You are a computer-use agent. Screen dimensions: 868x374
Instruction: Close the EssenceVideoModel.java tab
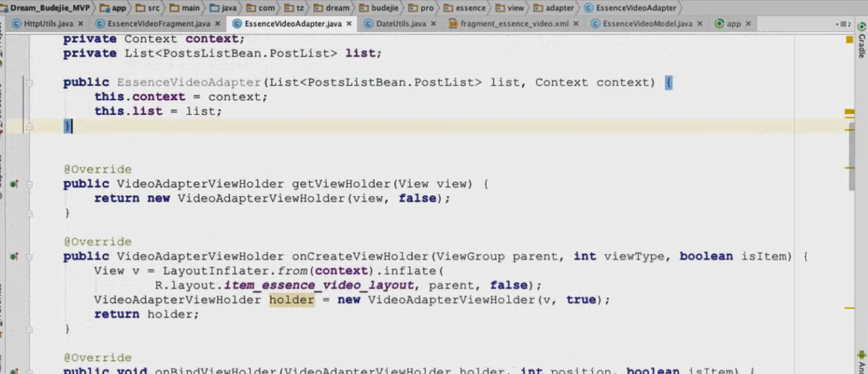click(x=700, y=24)
